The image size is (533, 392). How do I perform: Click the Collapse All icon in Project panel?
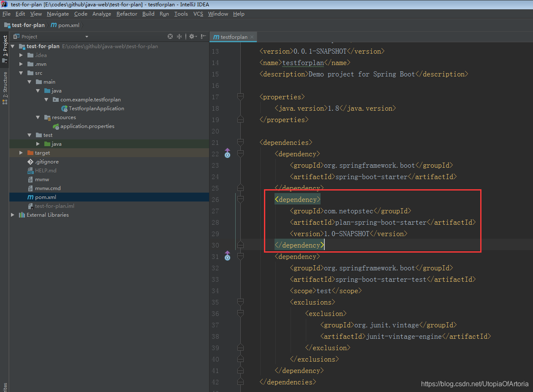[x=179, y=37]
